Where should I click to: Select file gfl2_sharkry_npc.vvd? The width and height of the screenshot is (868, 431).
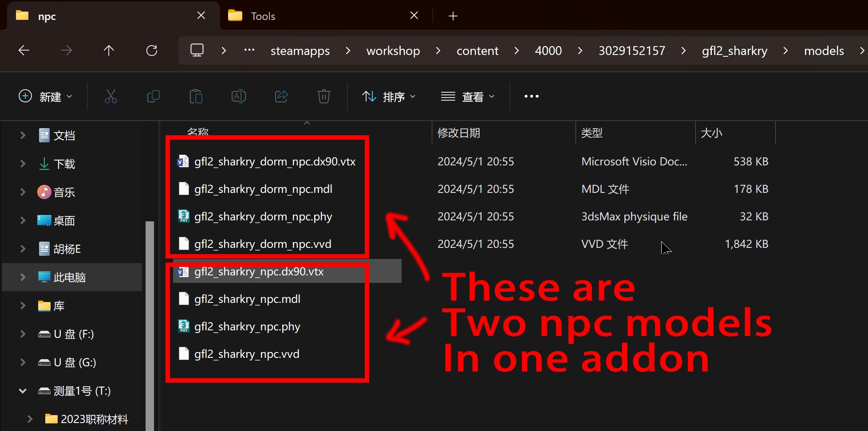(x=247, y=354)
